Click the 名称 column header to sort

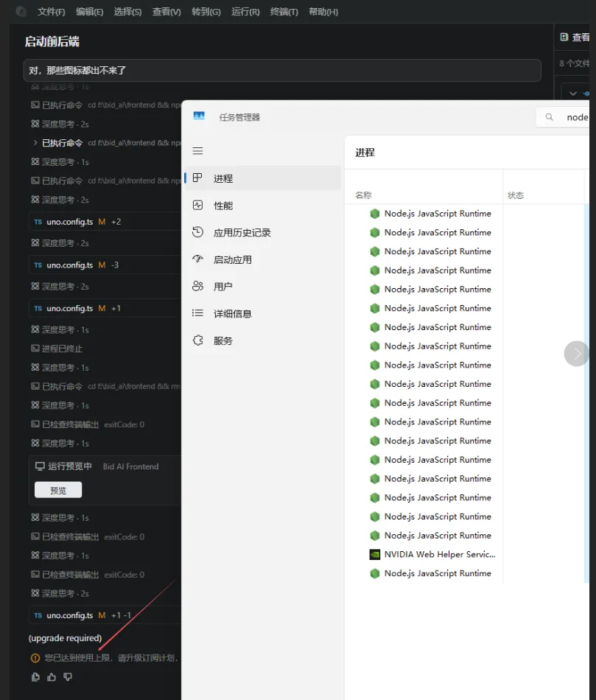click(x=363, y=195)
